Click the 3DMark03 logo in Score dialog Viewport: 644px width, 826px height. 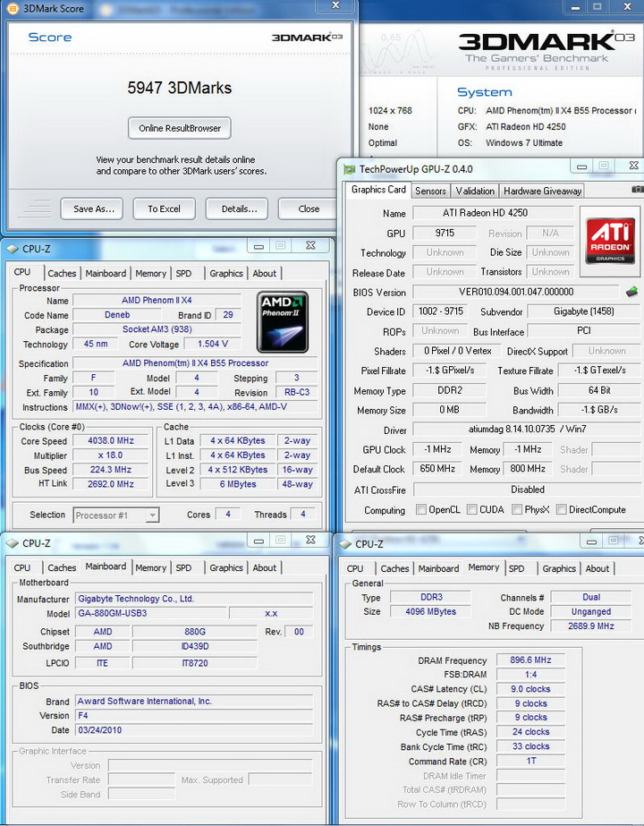(x=307, y=38)
